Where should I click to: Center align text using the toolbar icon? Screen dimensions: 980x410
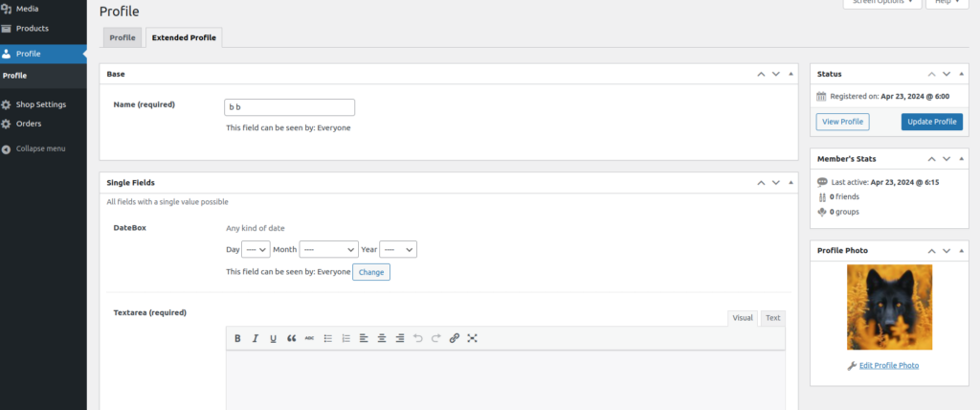tap(382, 338)
